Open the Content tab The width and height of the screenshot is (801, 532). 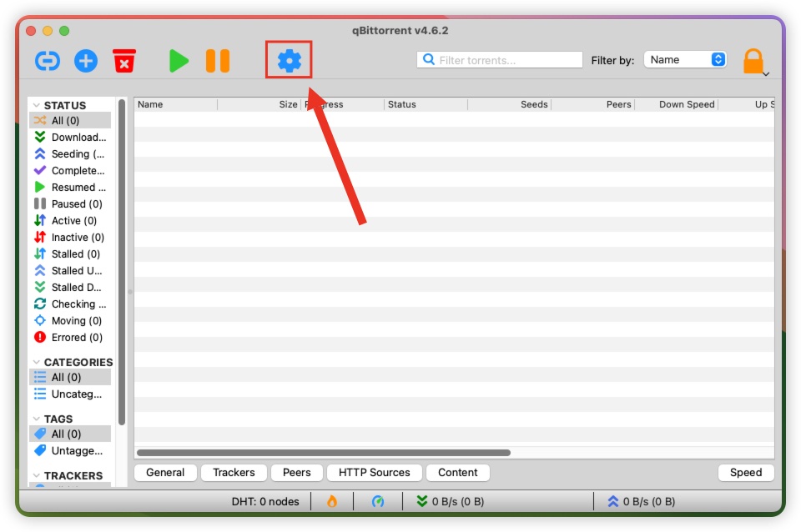[458, 472]
